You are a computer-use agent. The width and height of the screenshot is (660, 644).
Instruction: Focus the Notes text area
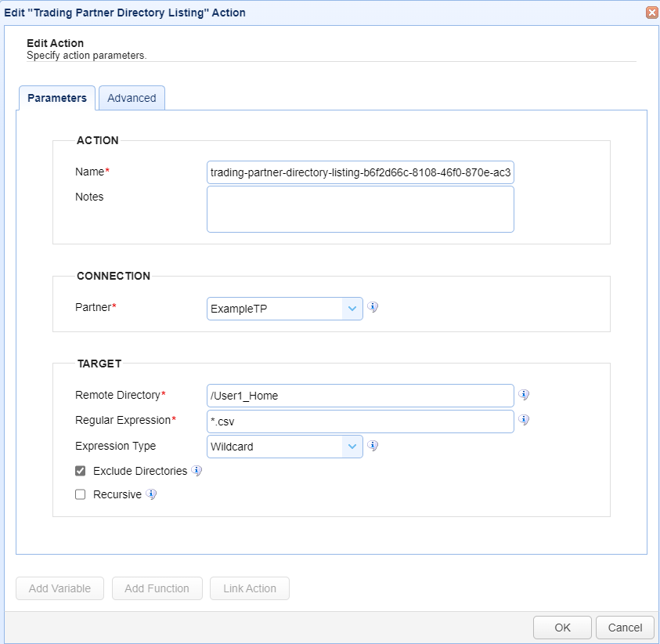click(x=360, y=209)
